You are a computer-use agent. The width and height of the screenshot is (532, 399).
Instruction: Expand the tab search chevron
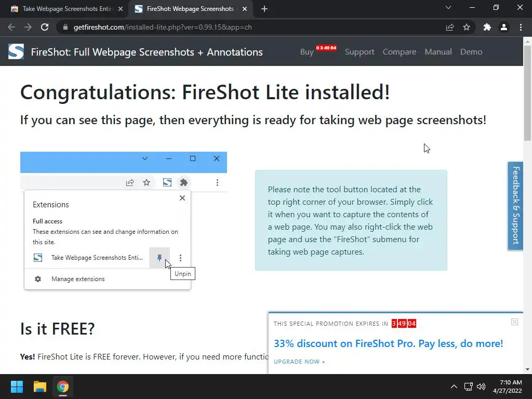pos(448,7)
